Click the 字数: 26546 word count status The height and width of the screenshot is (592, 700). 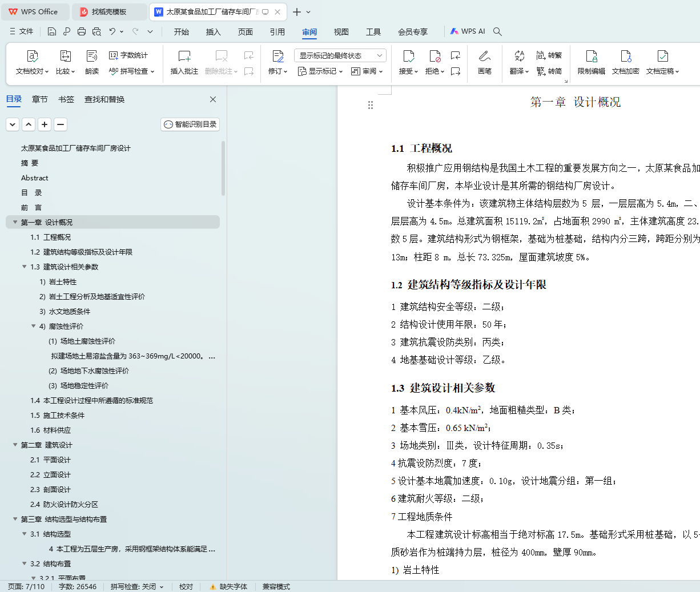pyautogui.click(x=78, y=586)
